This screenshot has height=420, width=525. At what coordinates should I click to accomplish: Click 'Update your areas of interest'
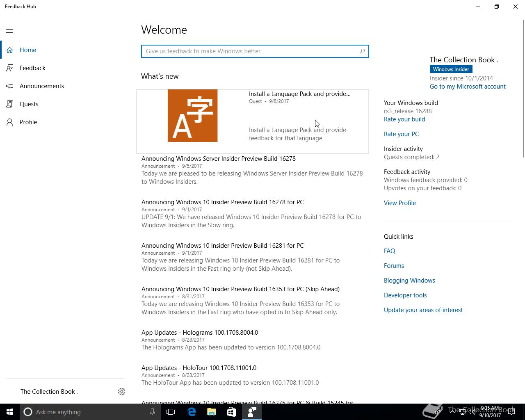click(423, 310)
